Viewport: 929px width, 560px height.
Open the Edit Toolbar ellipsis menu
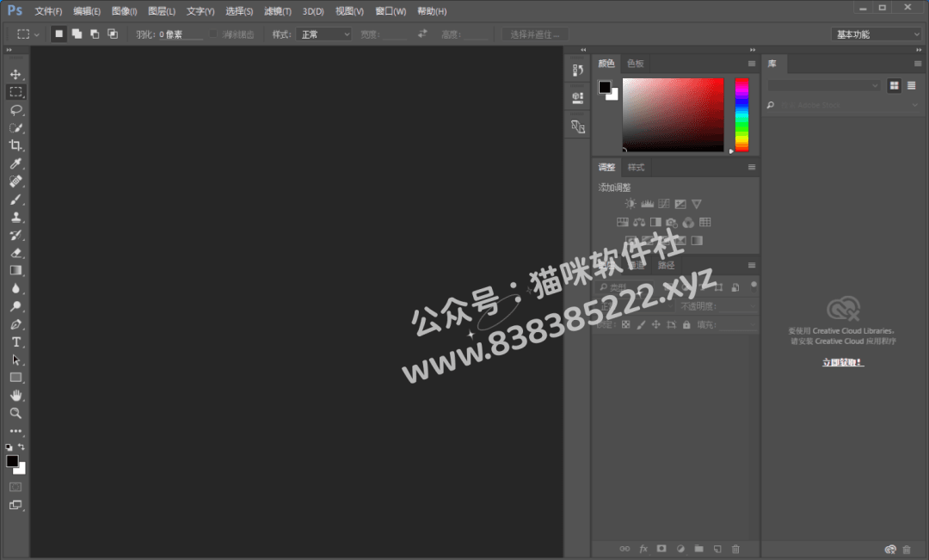(x=15, y=432)
